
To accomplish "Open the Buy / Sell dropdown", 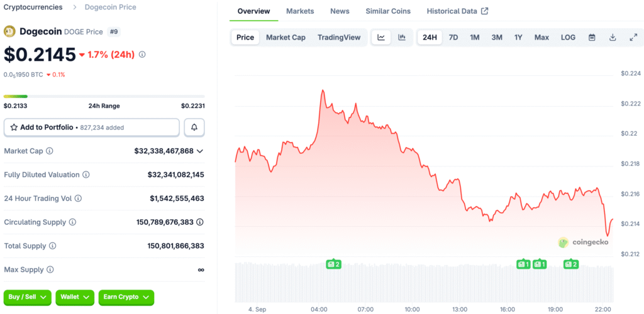I will (x=28, y=297).
